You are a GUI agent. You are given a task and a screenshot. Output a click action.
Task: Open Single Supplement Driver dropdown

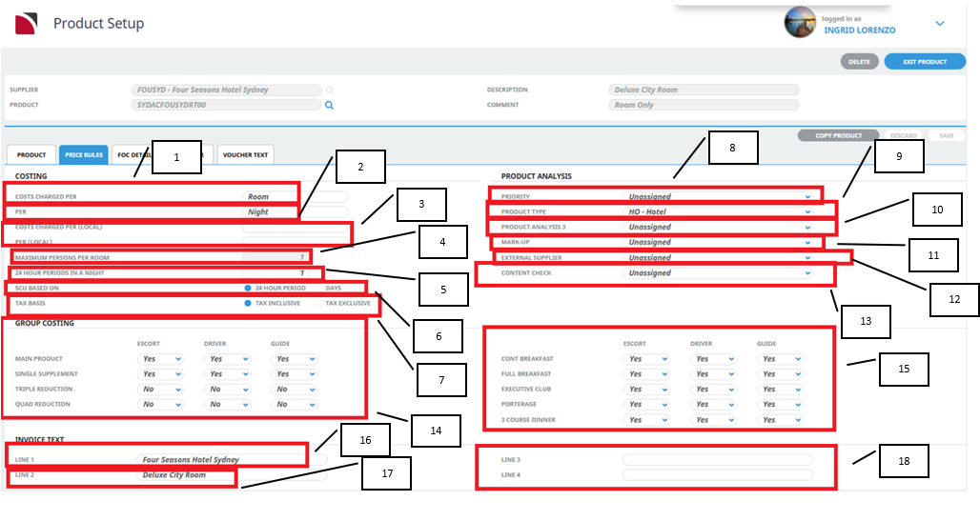click(x=228, y=373)
